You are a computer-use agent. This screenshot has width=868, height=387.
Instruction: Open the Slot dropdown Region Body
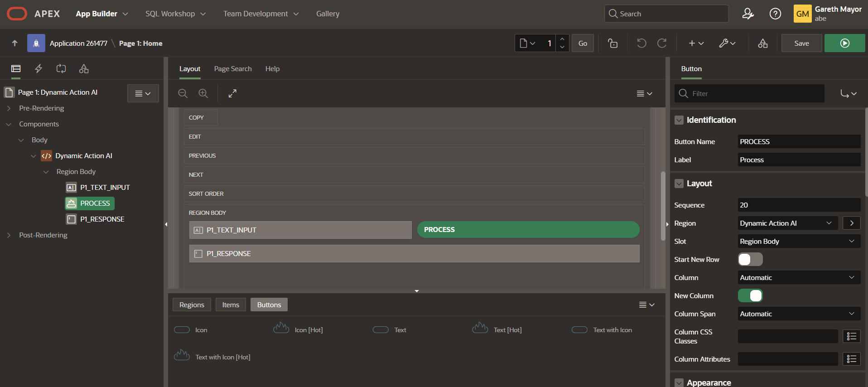(x=799, y=241)
